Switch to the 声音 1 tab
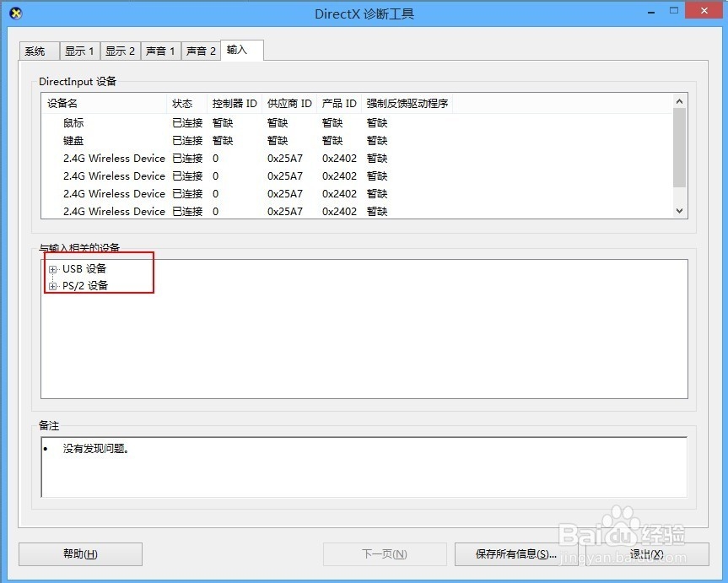 click(x=160, y=51)
